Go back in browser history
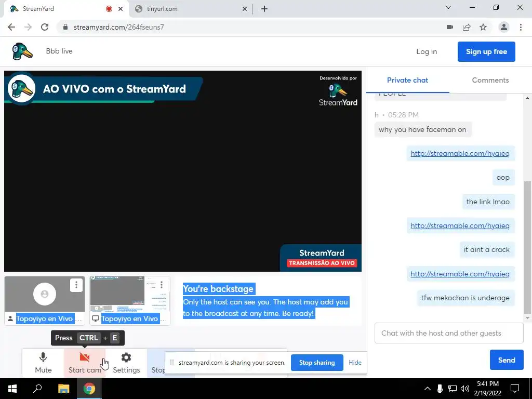 (11, 27)
